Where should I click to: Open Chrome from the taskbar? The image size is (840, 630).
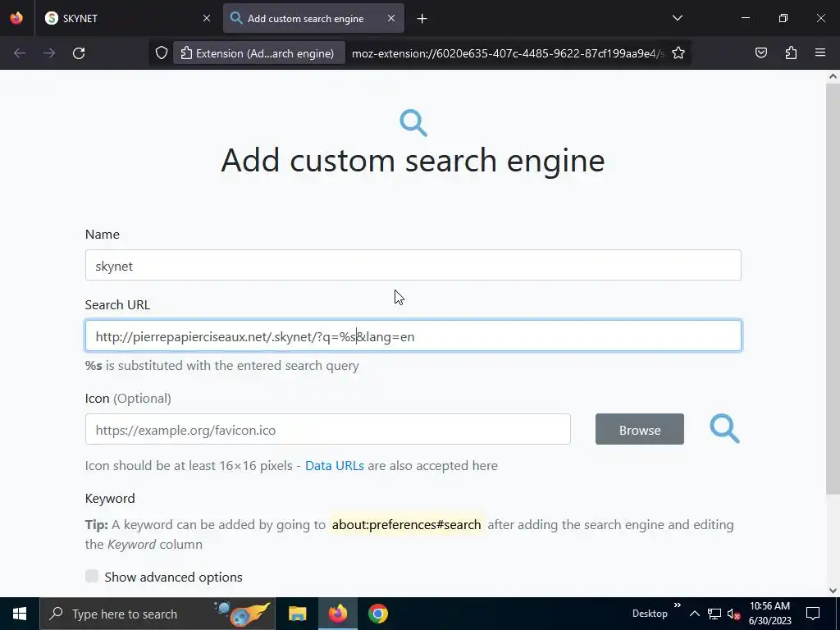[x=377, y=614]
